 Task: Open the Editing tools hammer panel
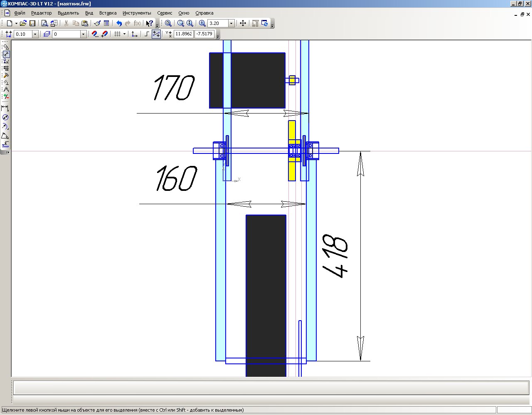(6, 75)
